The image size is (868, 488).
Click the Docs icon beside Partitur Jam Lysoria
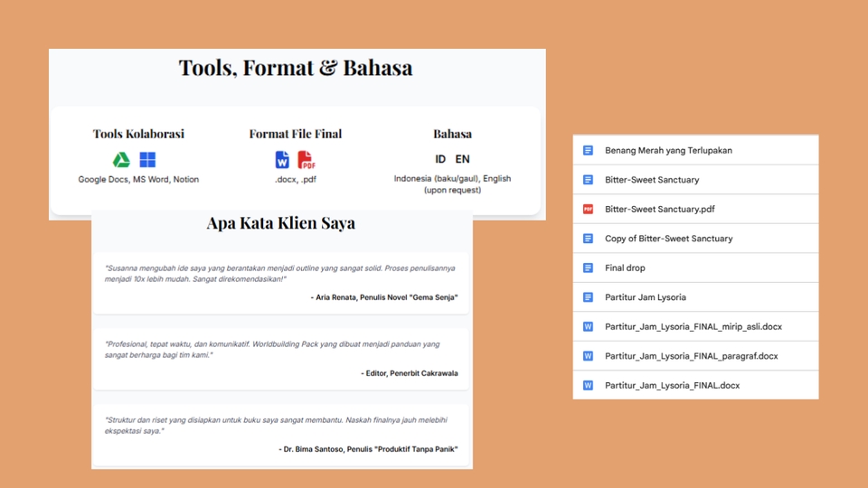pyautogui.click(x=588, y=297)
